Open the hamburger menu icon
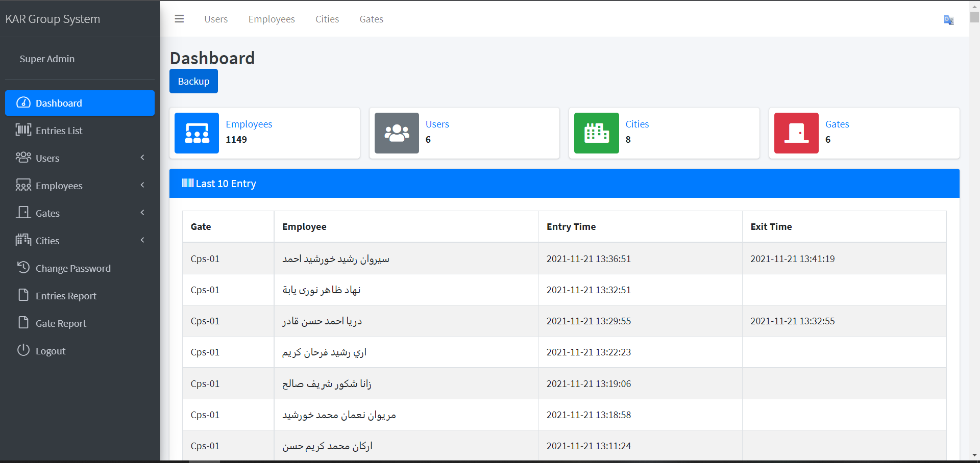 179,19
